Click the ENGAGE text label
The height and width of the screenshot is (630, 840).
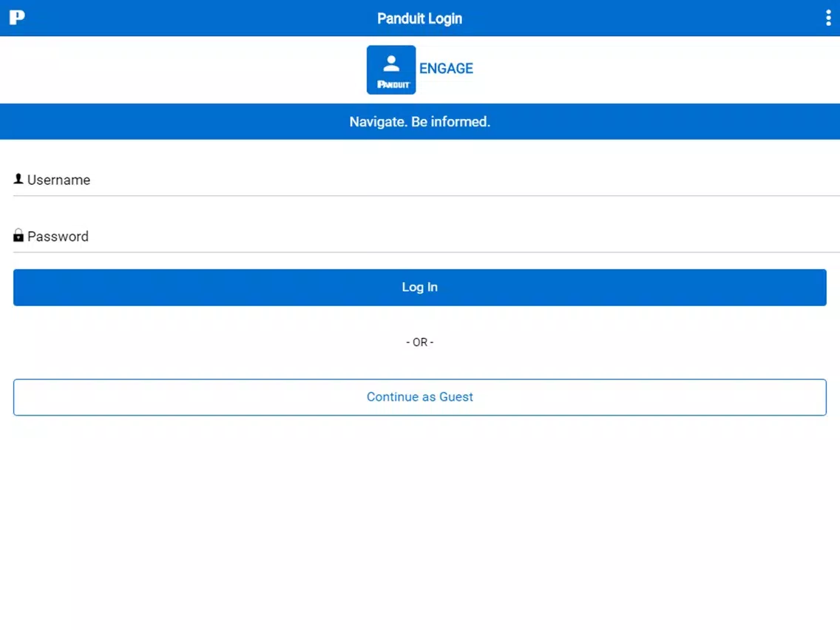[x=447, y=69]
